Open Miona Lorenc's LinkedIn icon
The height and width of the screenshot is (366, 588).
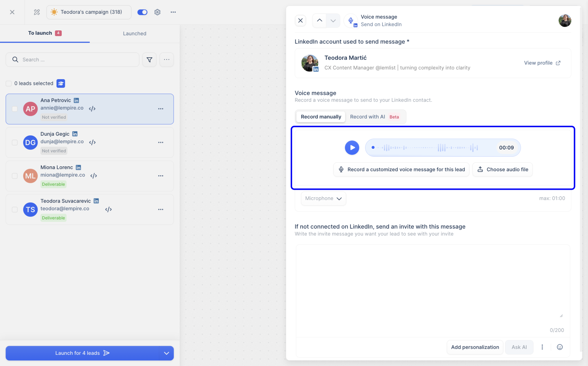[78, 167]
